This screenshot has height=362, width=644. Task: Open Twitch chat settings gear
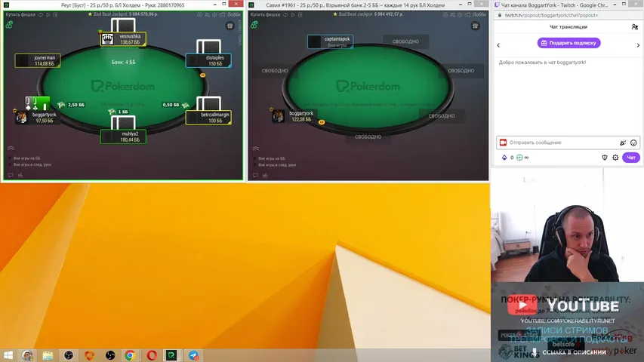(x=615, y=158)
